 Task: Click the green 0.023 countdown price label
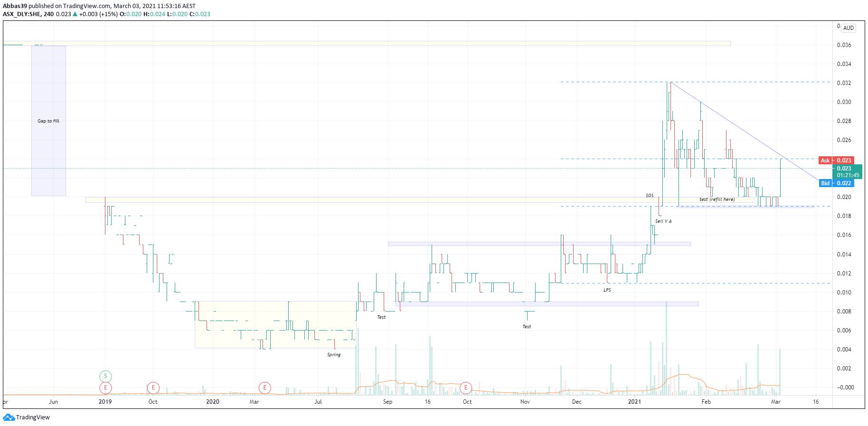point(848,172)
